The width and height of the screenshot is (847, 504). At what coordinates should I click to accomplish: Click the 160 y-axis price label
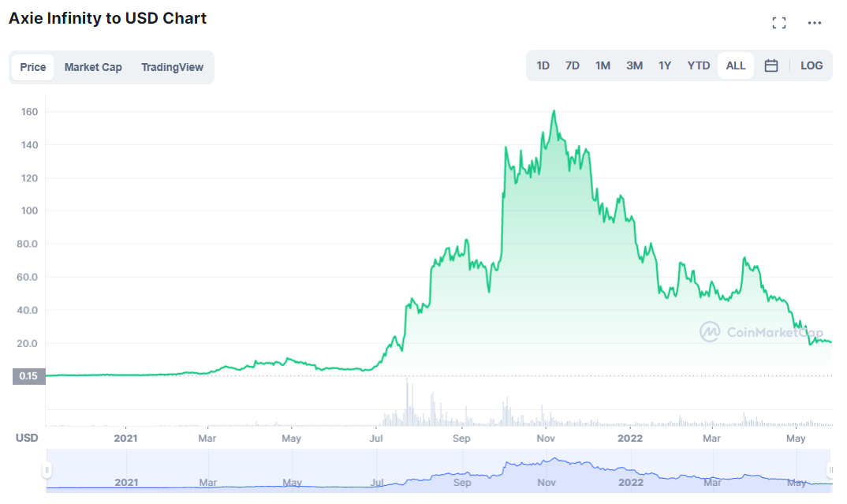click(x=30, y=112)
